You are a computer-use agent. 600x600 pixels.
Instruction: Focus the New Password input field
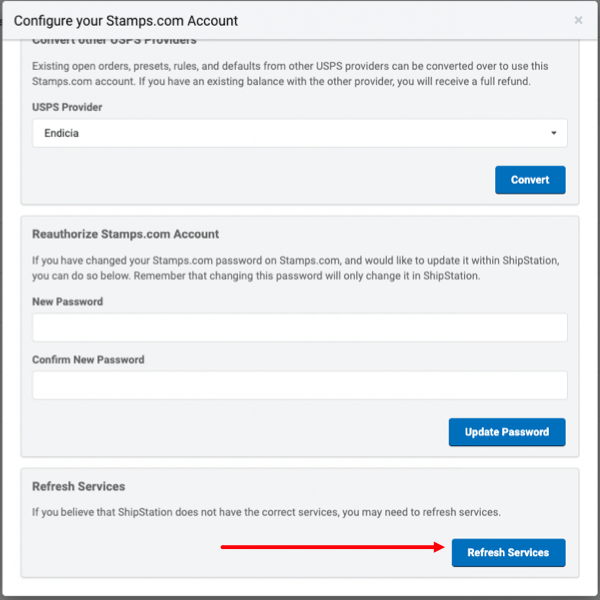point(299,328)
